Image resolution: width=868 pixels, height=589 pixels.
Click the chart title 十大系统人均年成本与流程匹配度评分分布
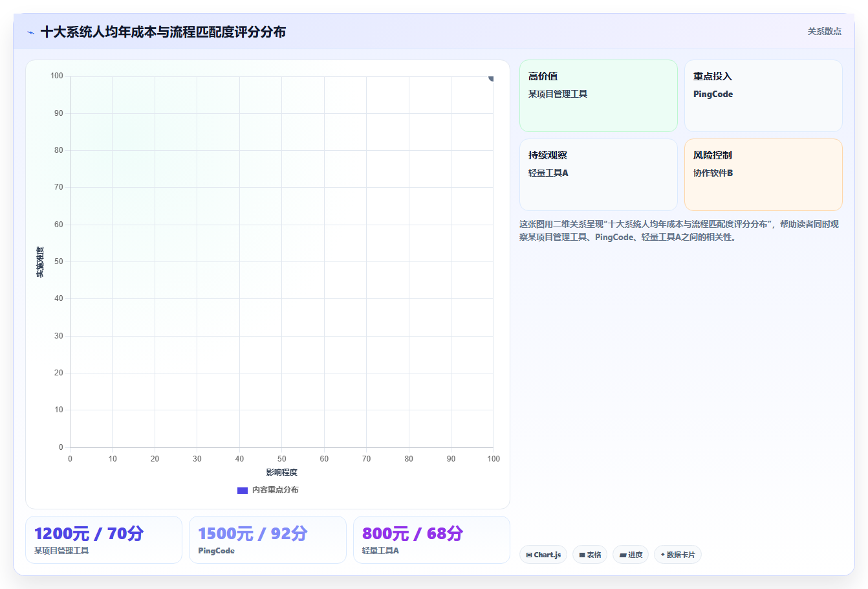163,32
